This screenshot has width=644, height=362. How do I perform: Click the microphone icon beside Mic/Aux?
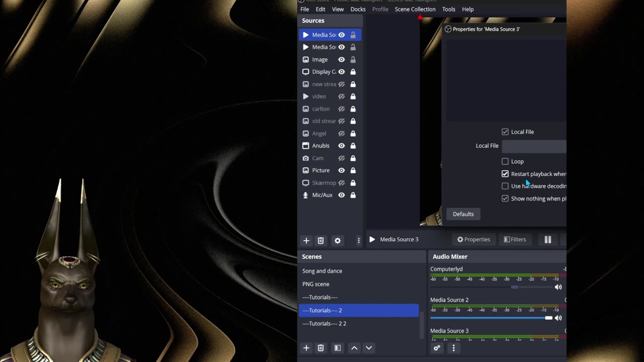pos(305,195)
